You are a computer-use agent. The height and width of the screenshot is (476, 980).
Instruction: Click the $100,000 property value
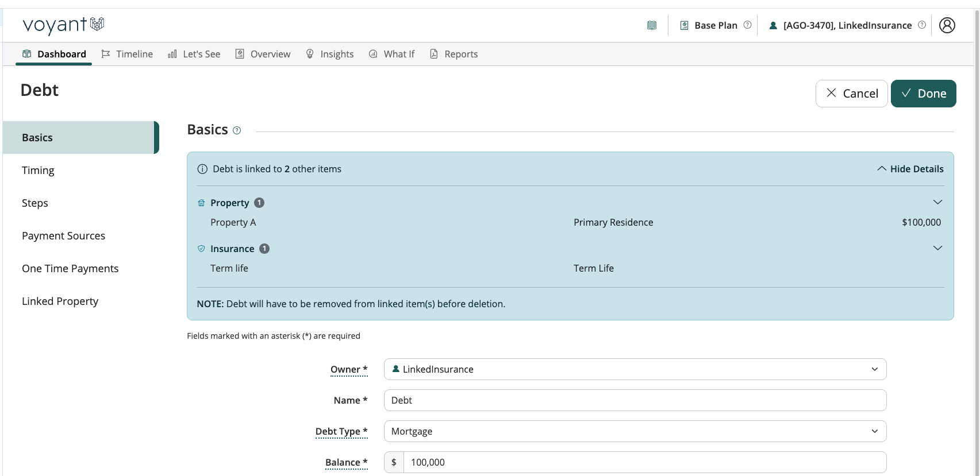click(921, 222)
